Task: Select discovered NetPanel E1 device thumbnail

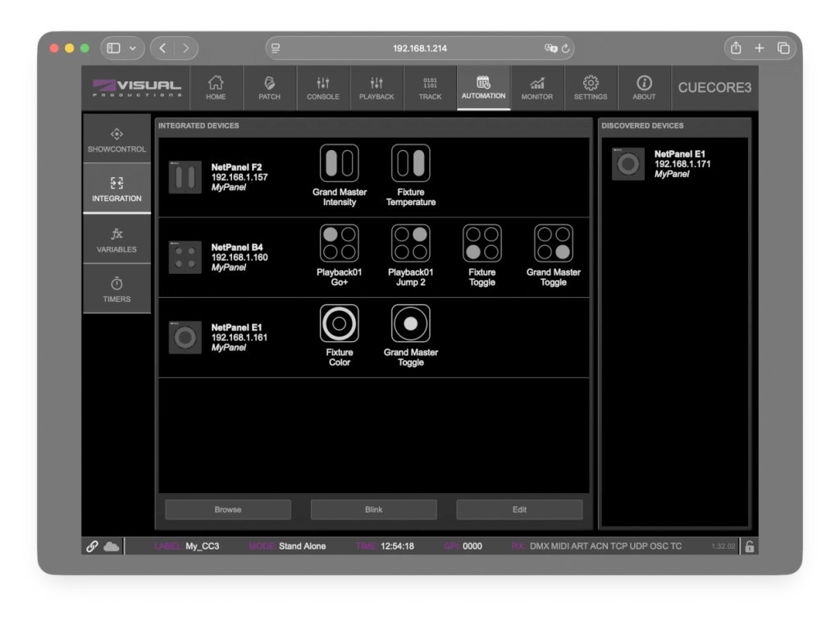Action: [x=628, y=164]
